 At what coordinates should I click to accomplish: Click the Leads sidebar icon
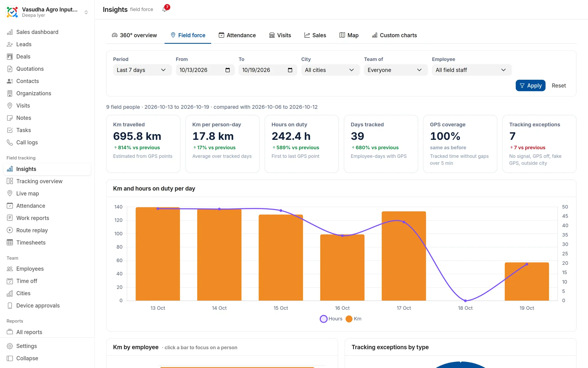coord(10,44)
